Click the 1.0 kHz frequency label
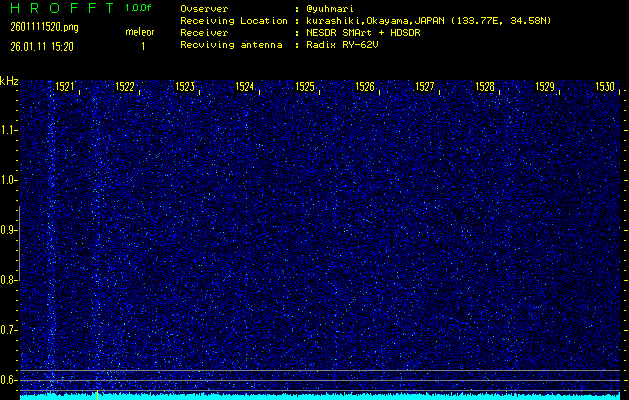 9,180
